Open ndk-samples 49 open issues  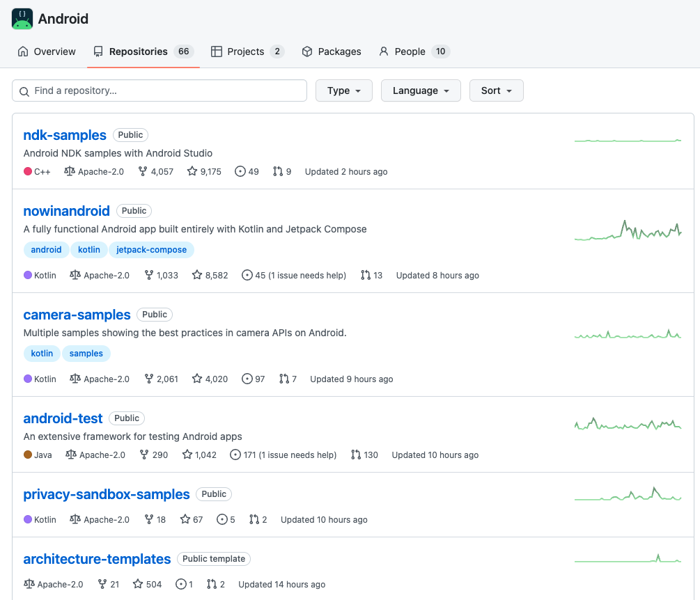(247, 172)
